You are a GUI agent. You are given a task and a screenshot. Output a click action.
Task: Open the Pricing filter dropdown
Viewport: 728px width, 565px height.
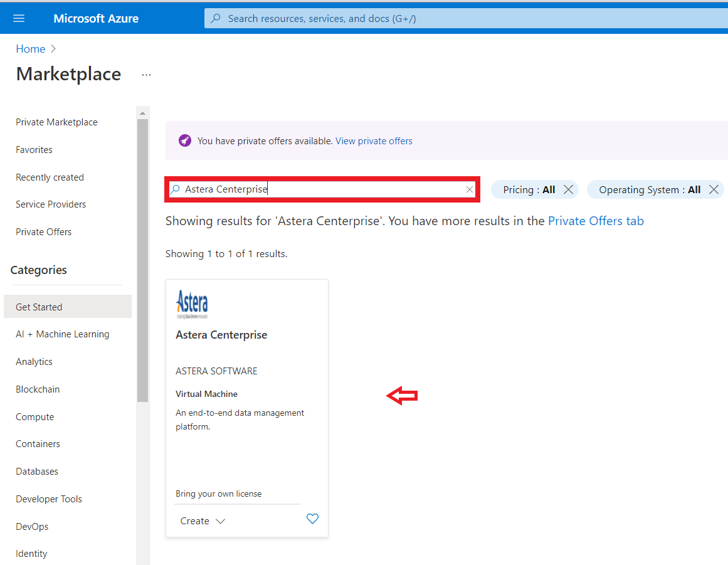(529, 189)
